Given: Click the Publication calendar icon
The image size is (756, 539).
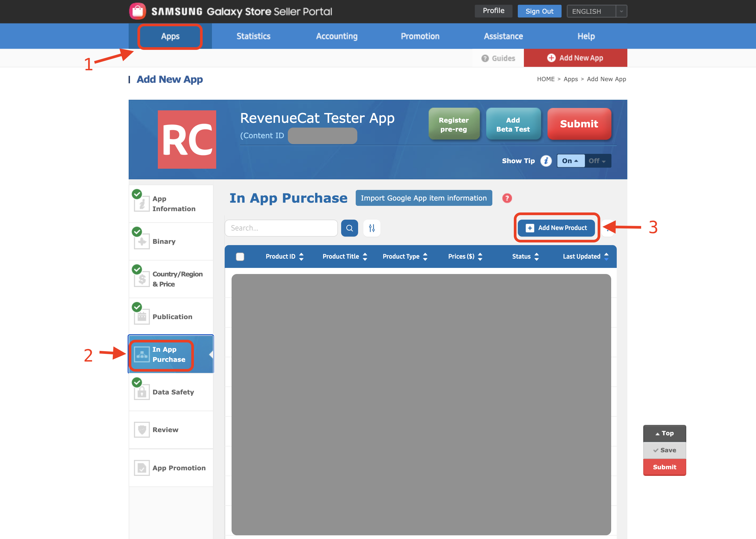Looking at the screenshot, I should point(142,317).
